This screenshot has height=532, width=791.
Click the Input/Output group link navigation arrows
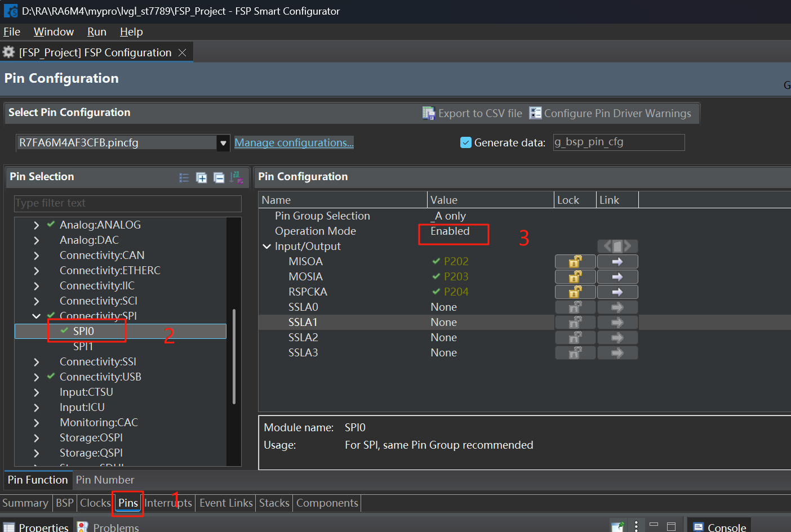click(x=617, y=246)
